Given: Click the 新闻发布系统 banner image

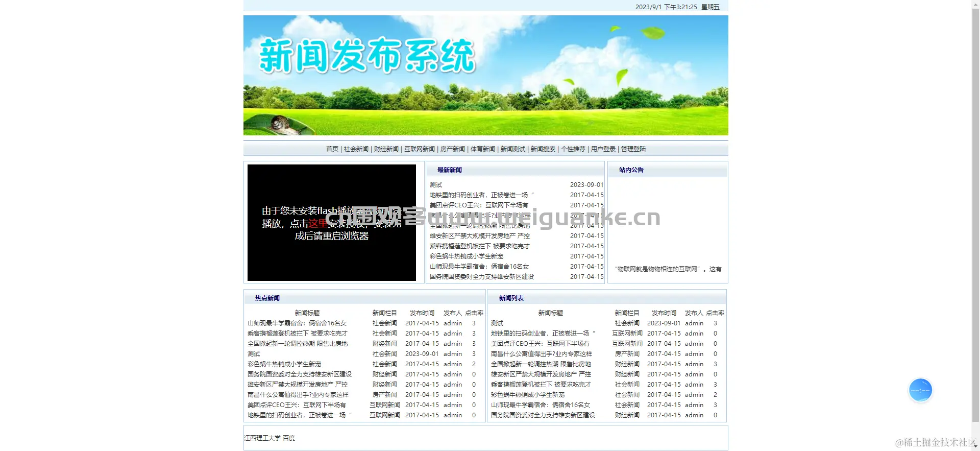Looking at the screenshot, I should [486, 76].
